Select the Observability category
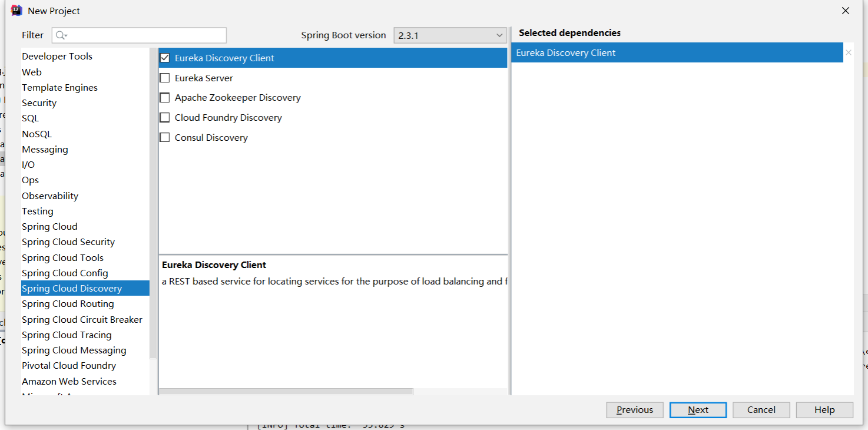 (85, 196)
